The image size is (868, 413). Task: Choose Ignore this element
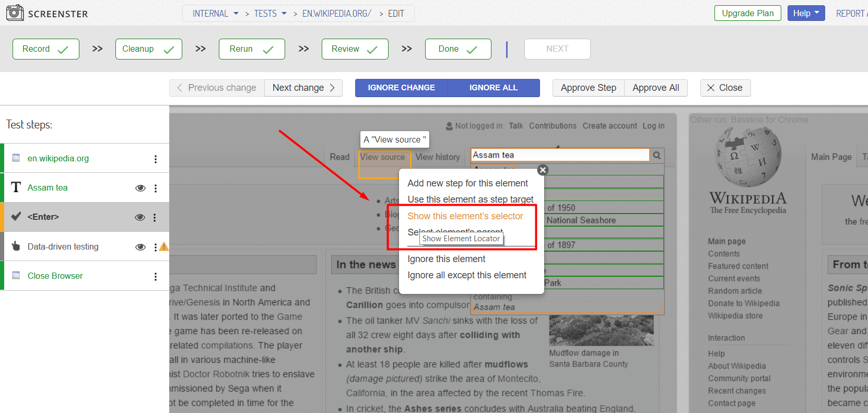click(447, 259)
